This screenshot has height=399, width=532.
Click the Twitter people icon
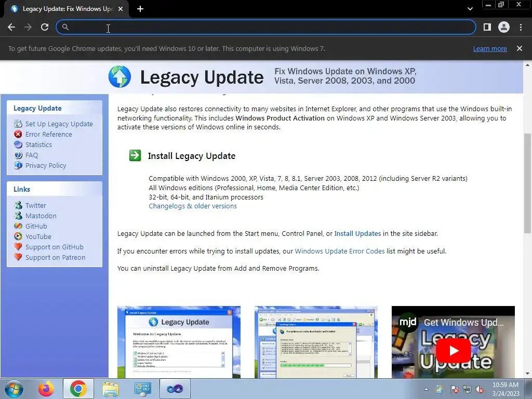tap(18, 205)
